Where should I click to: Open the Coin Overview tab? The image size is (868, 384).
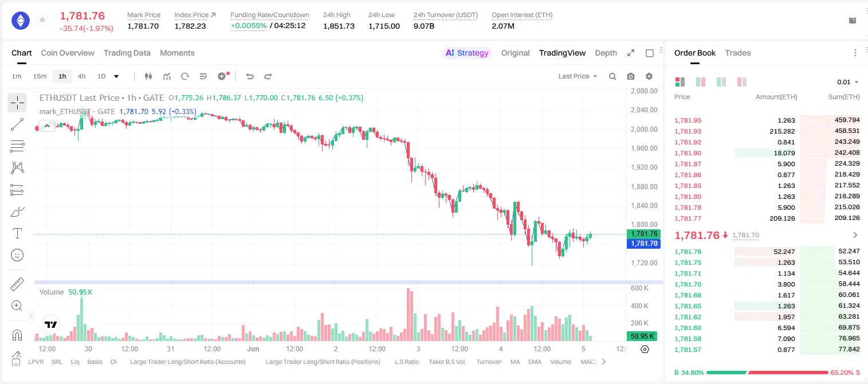68,53
